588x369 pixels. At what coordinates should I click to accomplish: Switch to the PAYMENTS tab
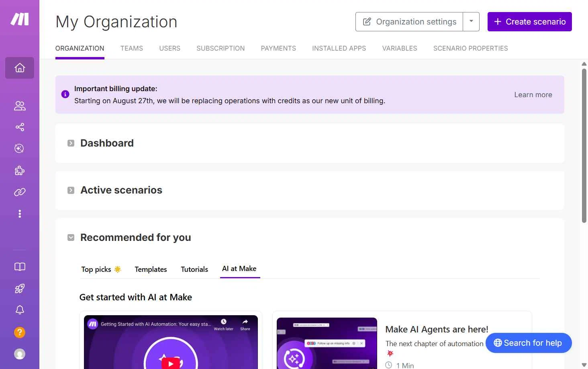pos(278,48)
